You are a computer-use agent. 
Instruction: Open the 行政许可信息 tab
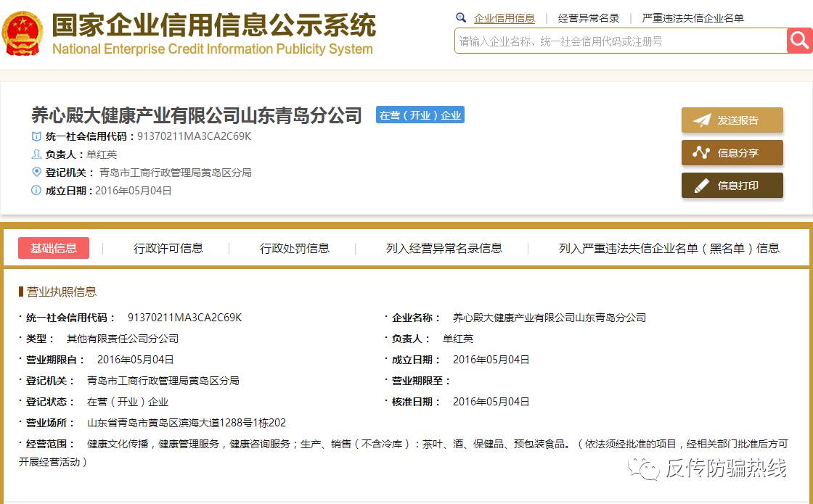point(168,248)
